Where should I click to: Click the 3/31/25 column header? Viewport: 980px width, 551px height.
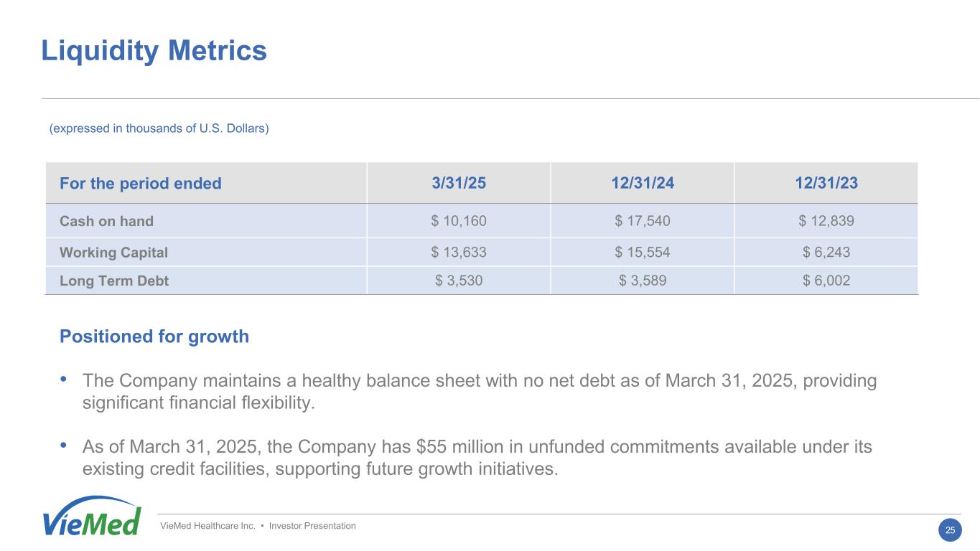coord(459,183)
